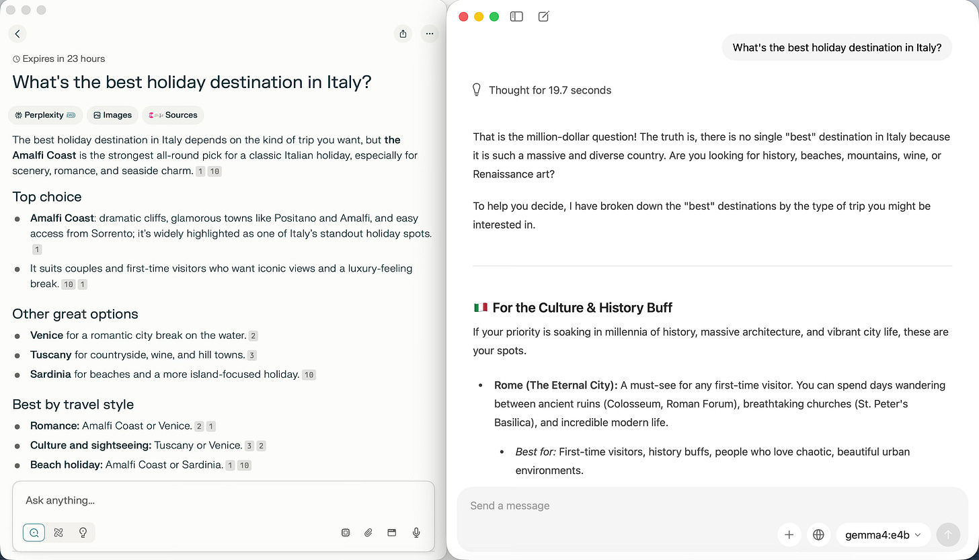Open the gemma4:e4b model dropdown
This screenshot has height=560, width=979.
click(x=884, y=534)
